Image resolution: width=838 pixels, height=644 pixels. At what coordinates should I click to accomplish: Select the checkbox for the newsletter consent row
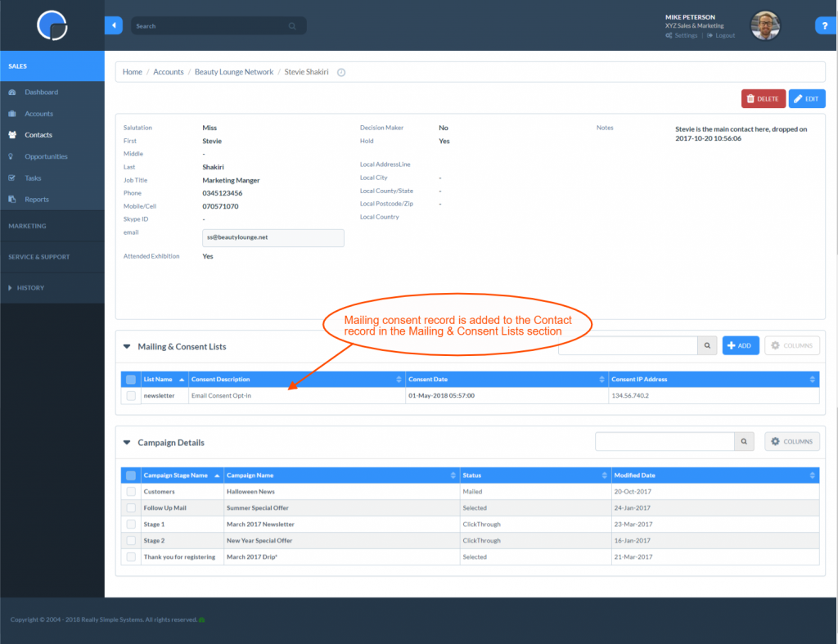click(x=133, y=394)
